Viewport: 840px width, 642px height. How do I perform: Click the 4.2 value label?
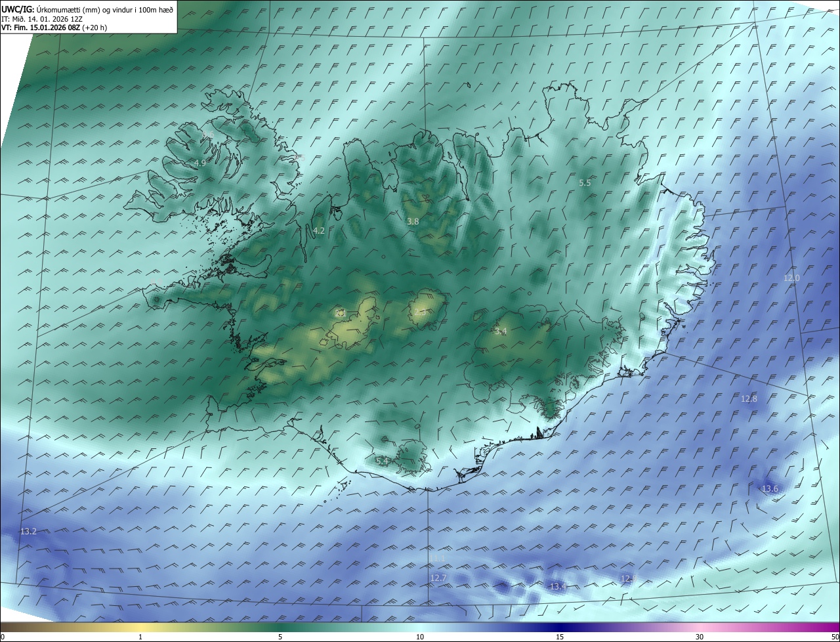tap(319, 230)
